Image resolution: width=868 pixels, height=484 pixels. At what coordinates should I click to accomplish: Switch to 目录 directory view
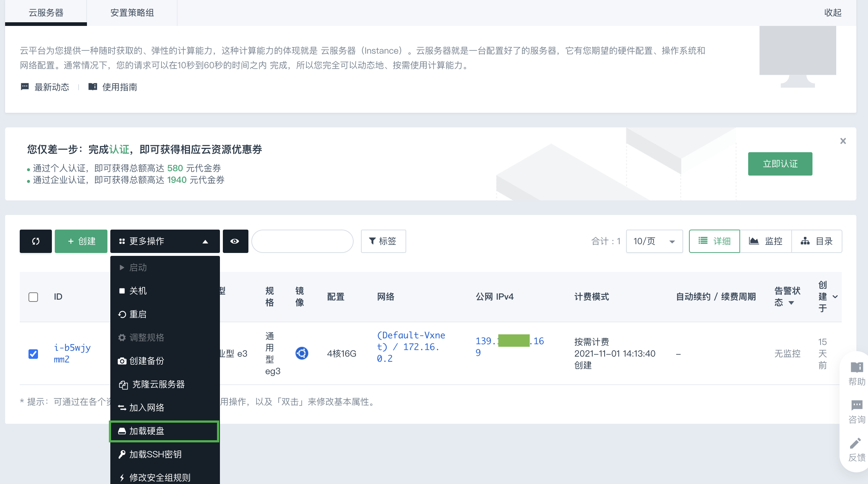(x=817, y=241)
